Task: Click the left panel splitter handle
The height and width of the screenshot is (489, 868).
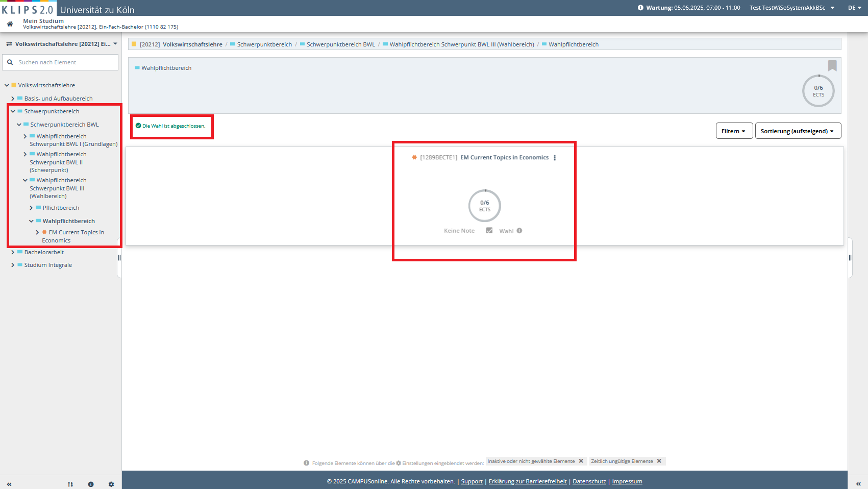Action: pyautogui.click(x=119, y=258)
